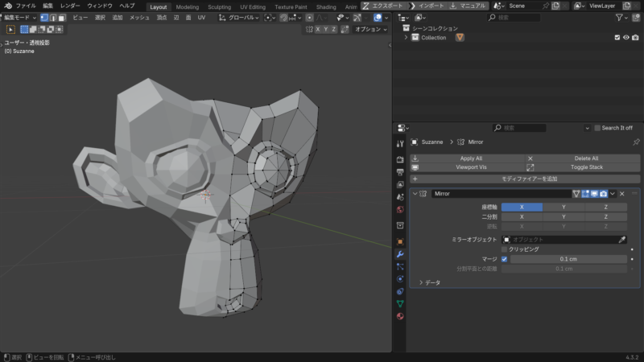This screenshot has height=362, width=644.
Task: Open 編集モード mode dropdown
Action: point(19,18)
